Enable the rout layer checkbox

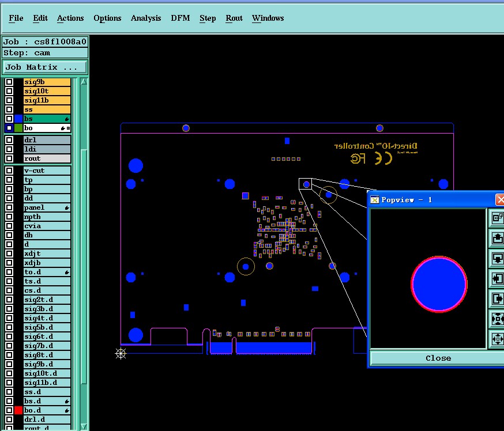coord(9,158)
